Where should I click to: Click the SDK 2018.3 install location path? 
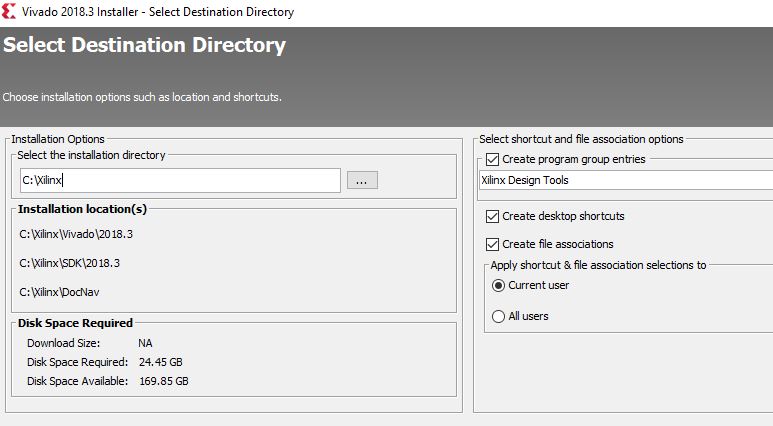[70, 263]
